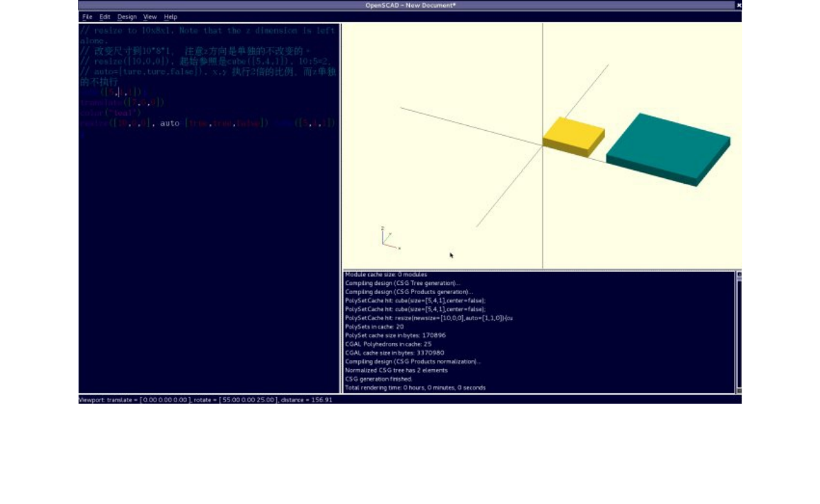Click the 'CSG Products normalization' console line

coord(412,361)
